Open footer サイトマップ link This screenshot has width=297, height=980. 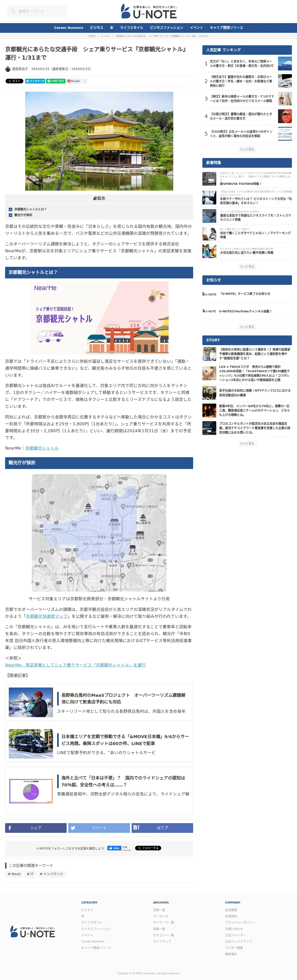[x=162, y=941]
